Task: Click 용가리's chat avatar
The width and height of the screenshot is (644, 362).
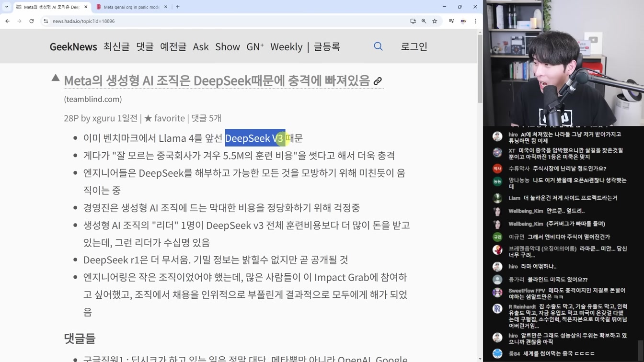Action: (497, 280)
